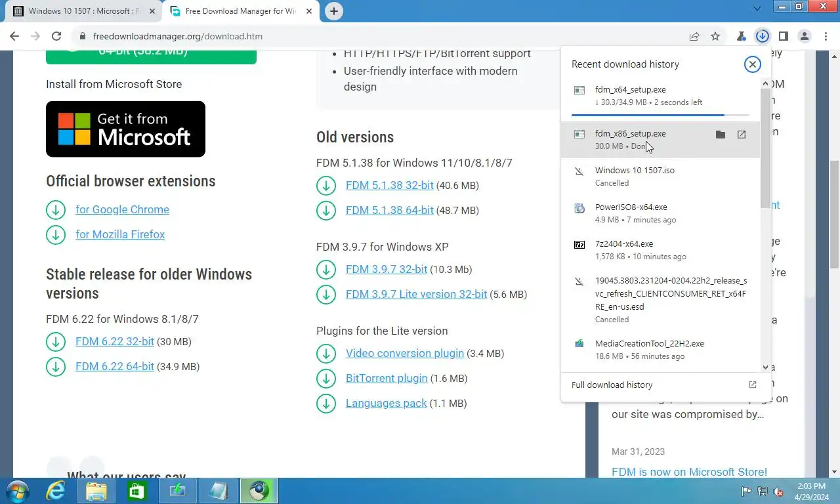Click download arrow icon beside BitTorrent plugin
The width and height of the screenshot is (840, 504).
[x=326, y=379]
